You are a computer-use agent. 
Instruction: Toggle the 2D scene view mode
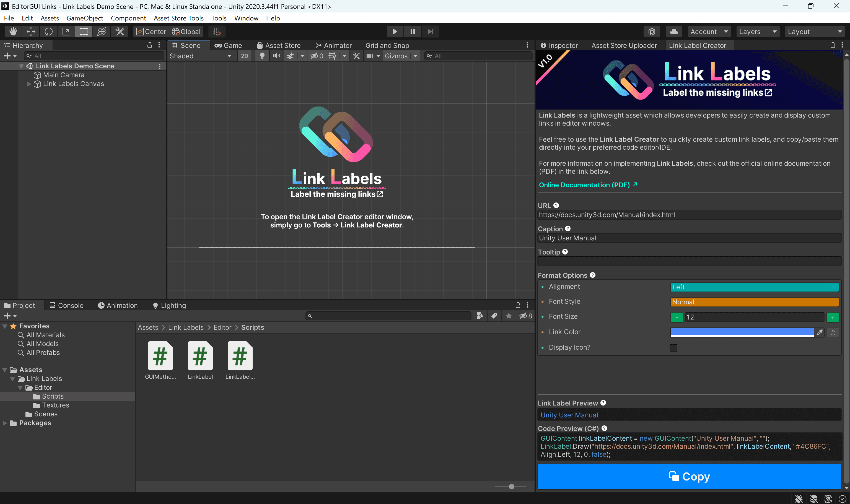pyautogui.click(x=244, y=56)
